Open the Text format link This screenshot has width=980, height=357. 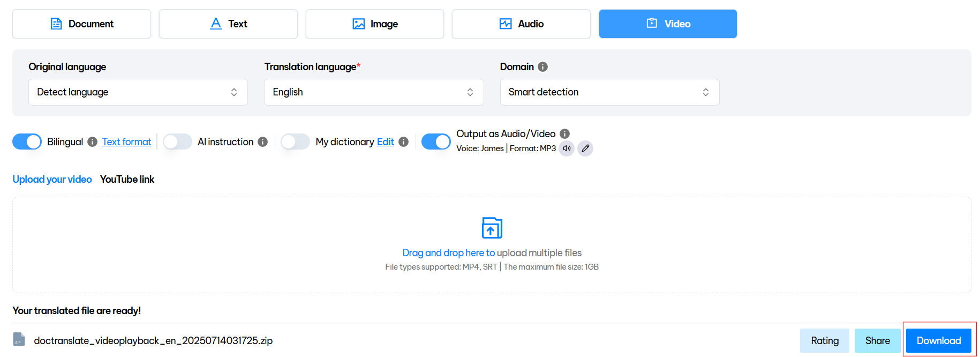[x=126, y=142]
